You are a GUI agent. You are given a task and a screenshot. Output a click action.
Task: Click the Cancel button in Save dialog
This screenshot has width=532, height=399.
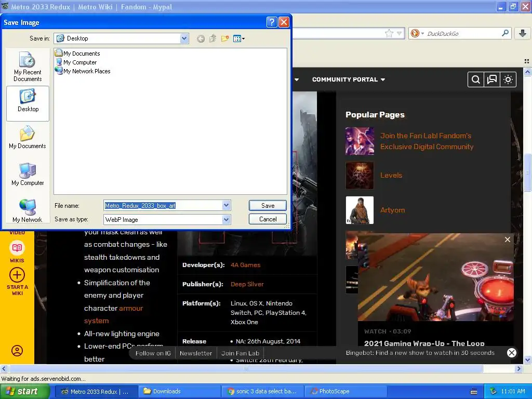click(x=268, y=219)
